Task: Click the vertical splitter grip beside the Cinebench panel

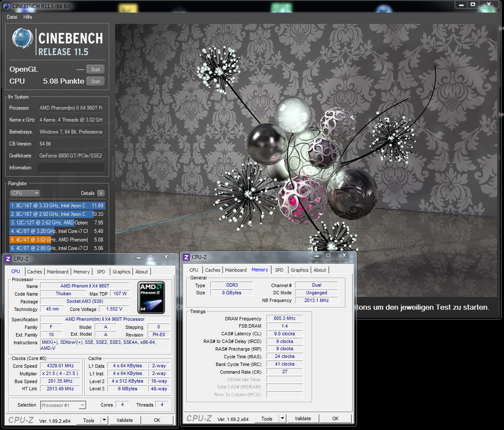Action: 113,169
